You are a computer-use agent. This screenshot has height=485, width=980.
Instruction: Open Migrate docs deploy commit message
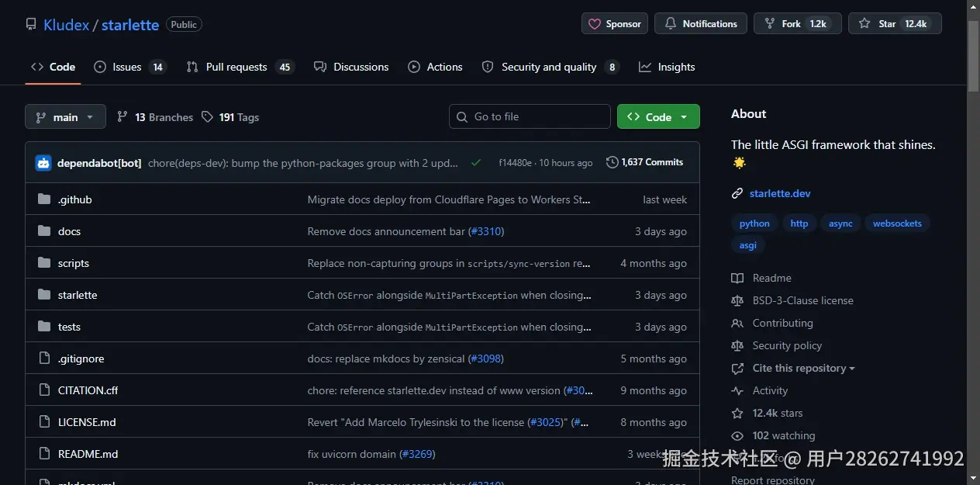450,199
